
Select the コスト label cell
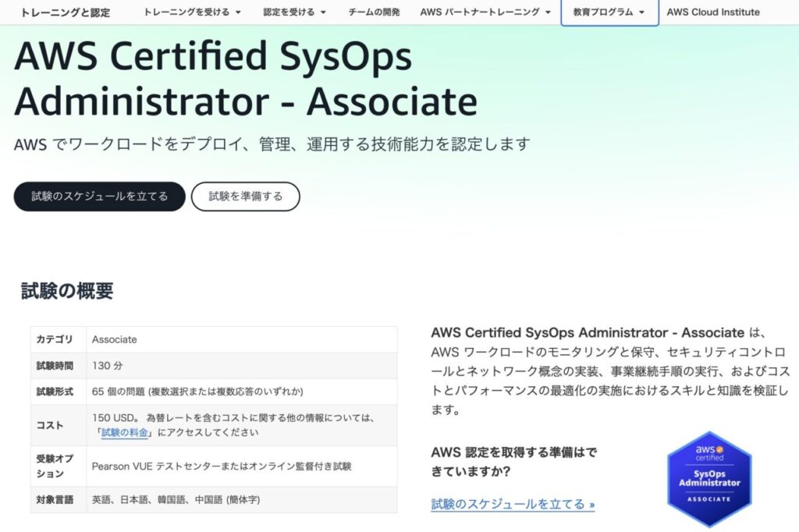59,425
